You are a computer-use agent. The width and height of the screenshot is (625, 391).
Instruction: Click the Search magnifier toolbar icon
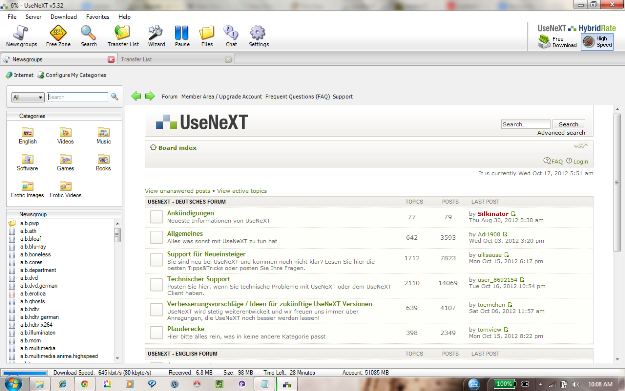tap(88, 35)
